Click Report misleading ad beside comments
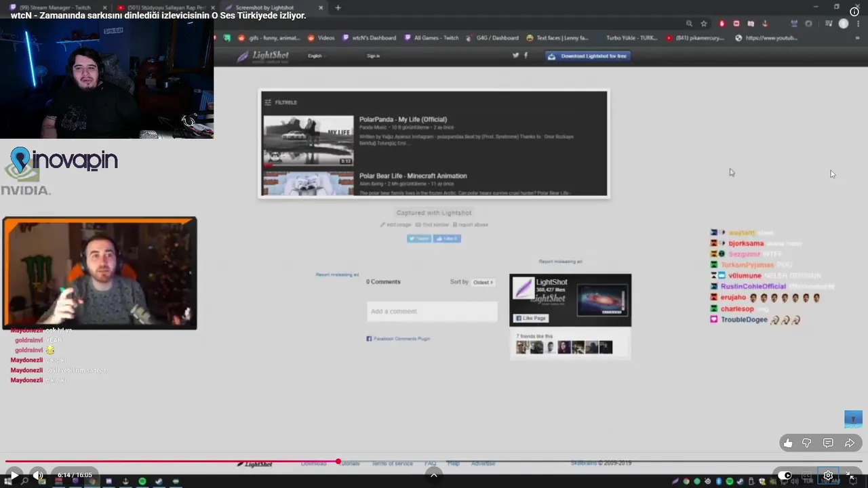Screen dimensions: 868x488 337,274
